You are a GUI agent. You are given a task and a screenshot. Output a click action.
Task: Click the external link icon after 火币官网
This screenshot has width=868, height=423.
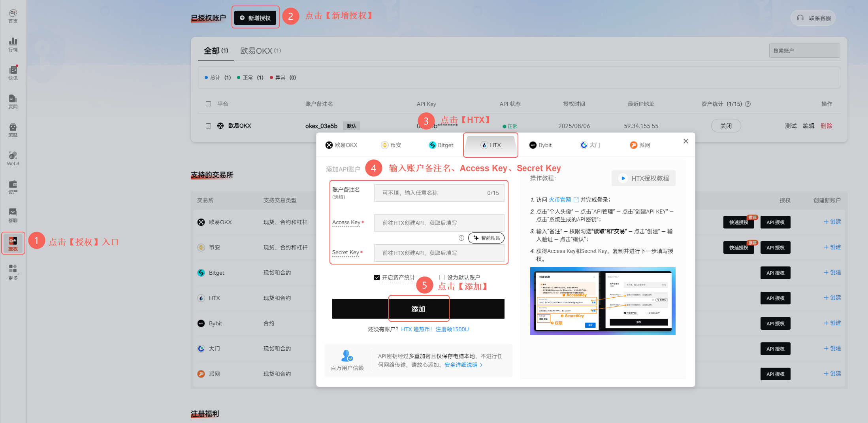(x=576, y=200)
